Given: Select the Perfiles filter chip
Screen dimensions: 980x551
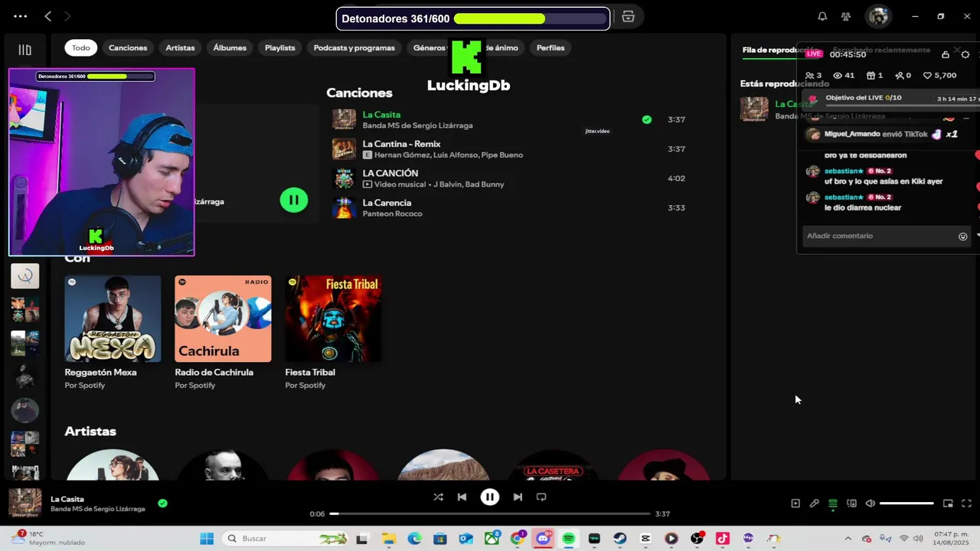Looking at the screenshot, I should (x=550, y=47).
